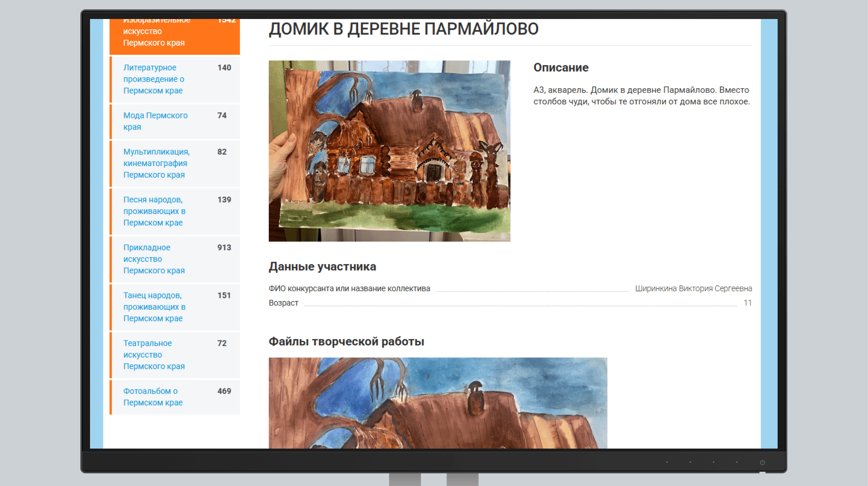The image size is (868, 486).
Task: Open Прикладное искусство Пермского края category
Action: point(154,259)
